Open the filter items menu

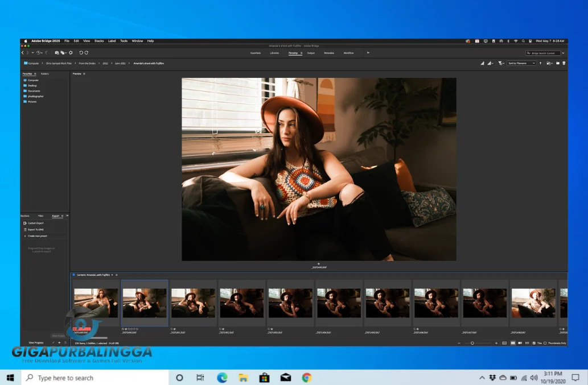(501, 63)
